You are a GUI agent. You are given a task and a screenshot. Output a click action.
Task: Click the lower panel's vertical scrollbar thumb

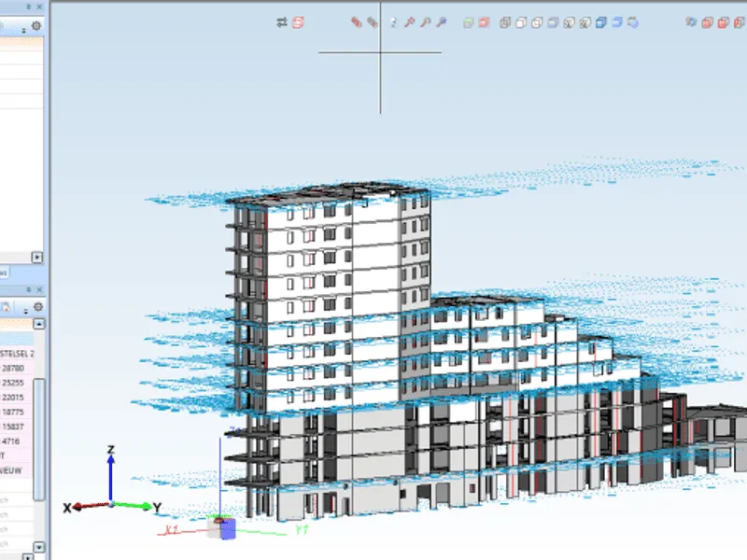[x=39, y=439]
